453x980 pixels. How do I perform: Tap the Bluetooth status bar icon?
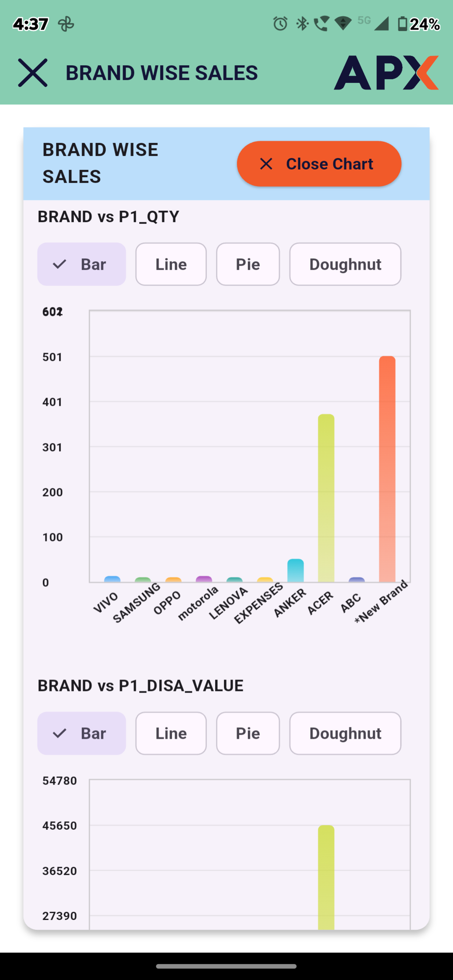click(x=302, y=24)
